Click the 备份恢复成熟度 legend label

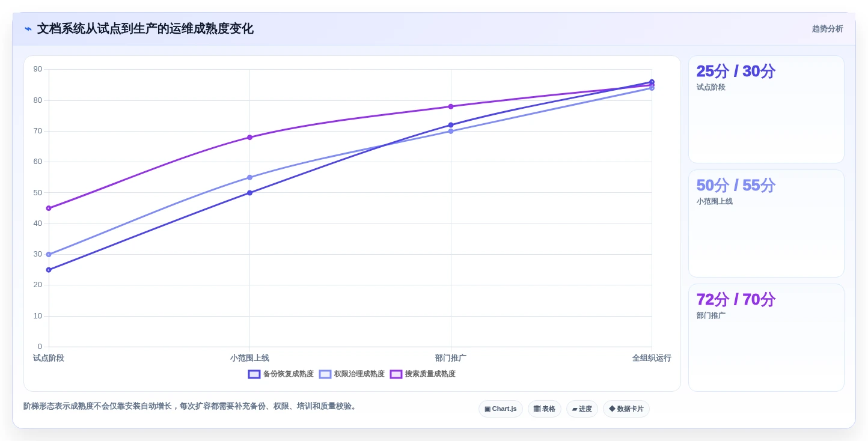pyautogui.click(x=288, y=374)
